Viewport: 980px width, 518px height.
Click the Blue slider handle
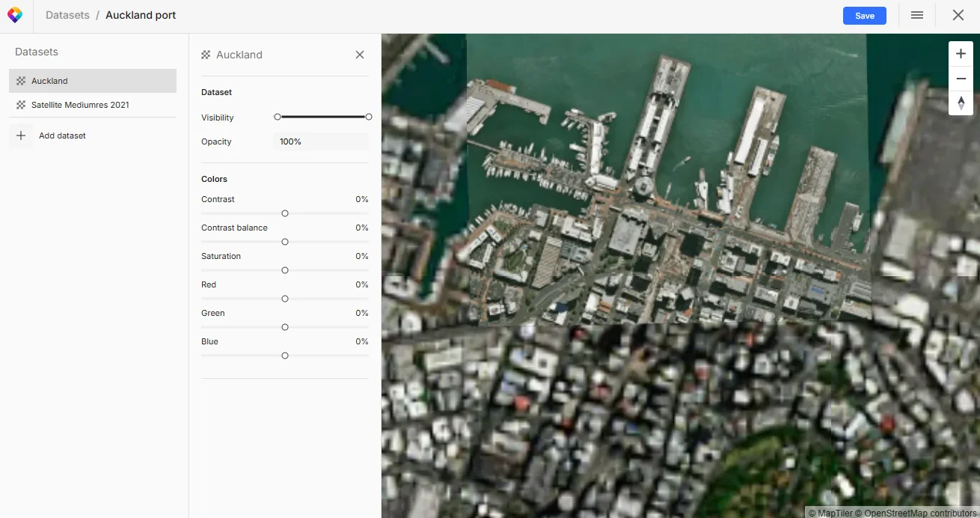point(285,356)
